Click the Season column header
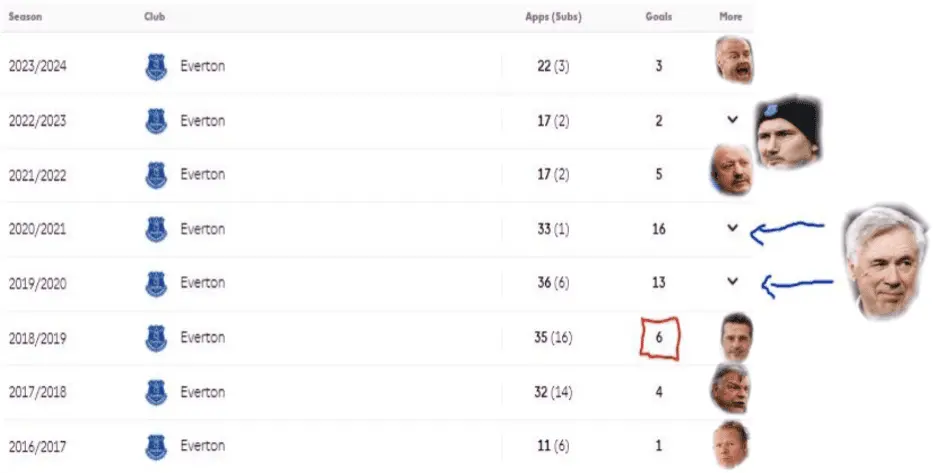 [x=25, y=17]
